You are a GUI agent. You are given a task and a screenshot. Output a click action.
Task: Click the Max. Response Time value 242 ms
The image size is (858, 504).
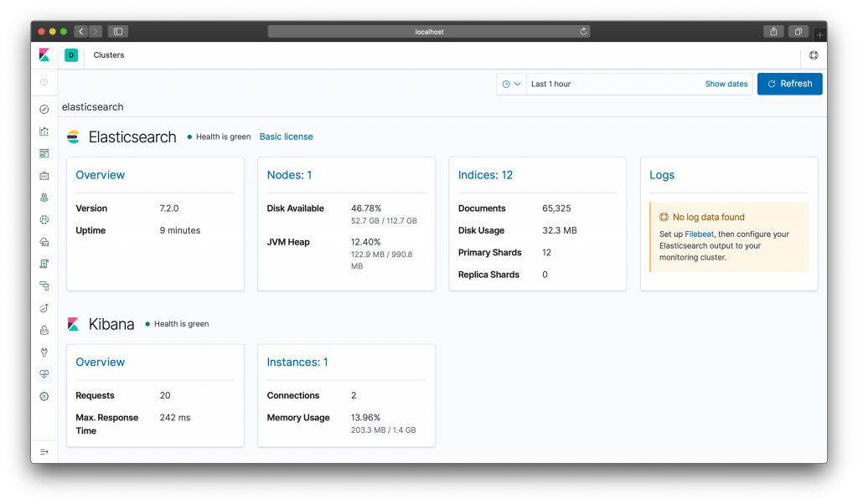click(175, 418)
